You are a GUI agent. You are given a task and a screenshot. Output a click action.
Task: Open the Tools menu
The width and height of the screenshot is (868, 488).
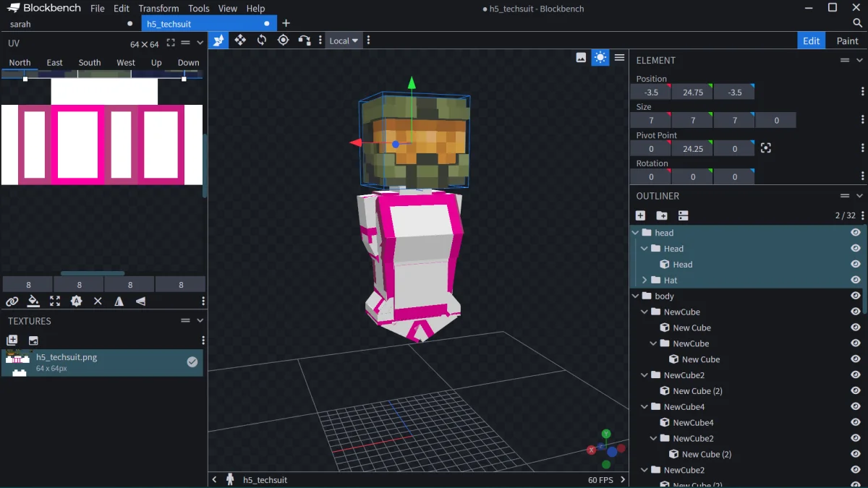tap(198, 9)
